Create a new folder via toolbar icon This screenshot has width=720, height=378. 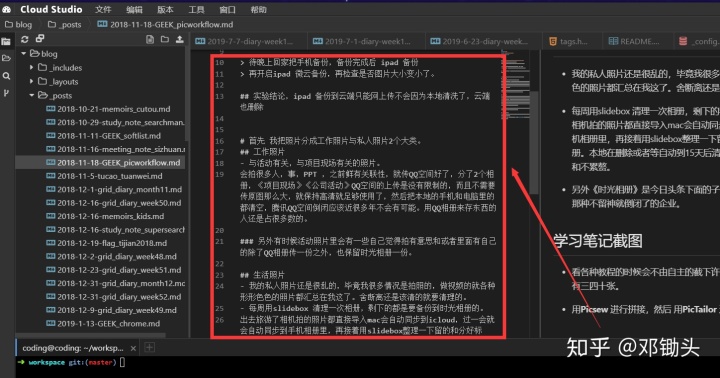point(165,39)
